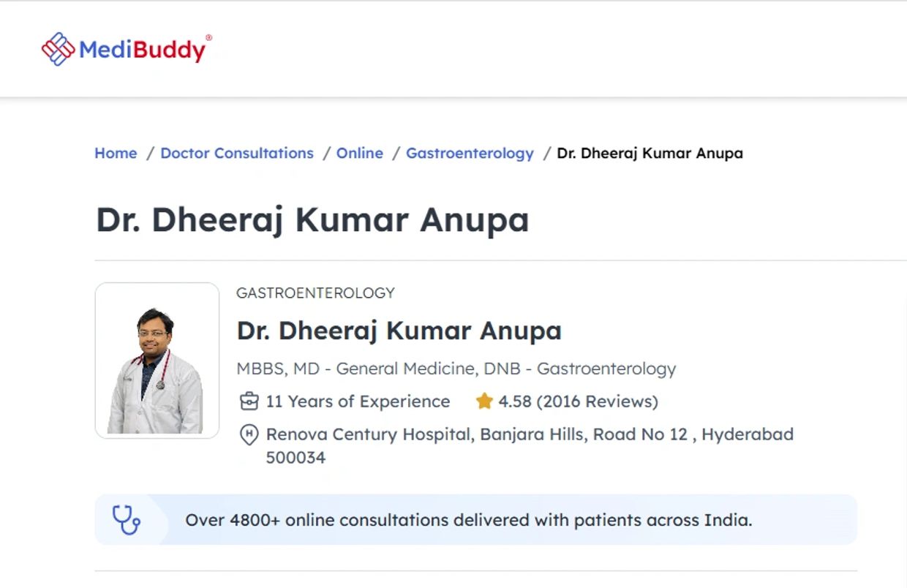
Task: Click the GASTROENTEROLOGY specialty label
Action: (x=315, y=293)
